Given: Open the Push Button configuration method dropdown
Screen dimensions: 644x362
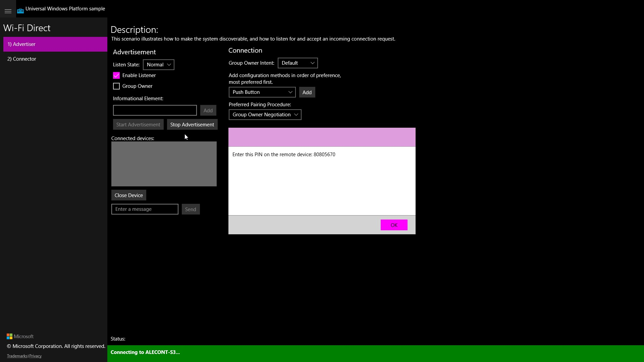Looking at the screenshot, I should [262, 92].
